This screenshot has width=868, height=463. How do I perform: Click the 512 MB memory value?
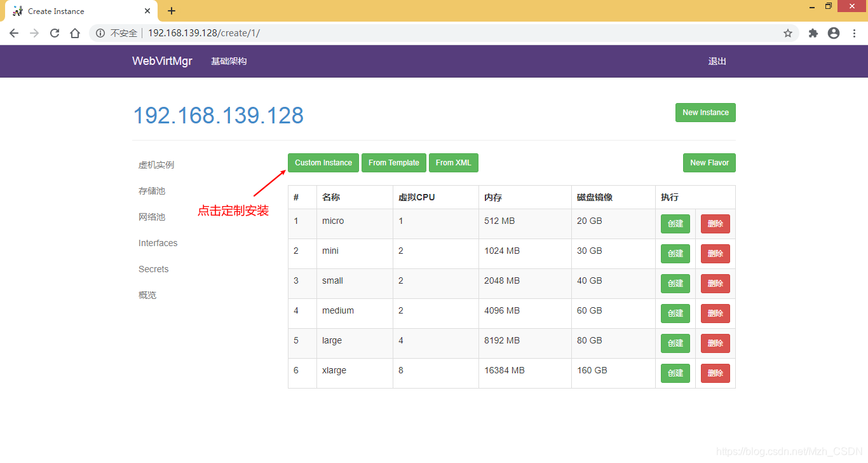click(x=499, y=221)
